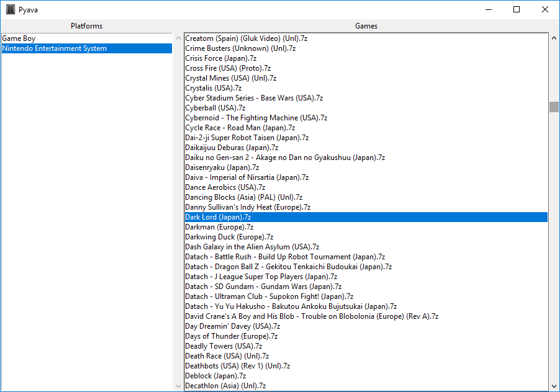Screen dimensions: 560x392
Task: Select Cyber Stadium Series - Base Wars entry
Action: 366,98
